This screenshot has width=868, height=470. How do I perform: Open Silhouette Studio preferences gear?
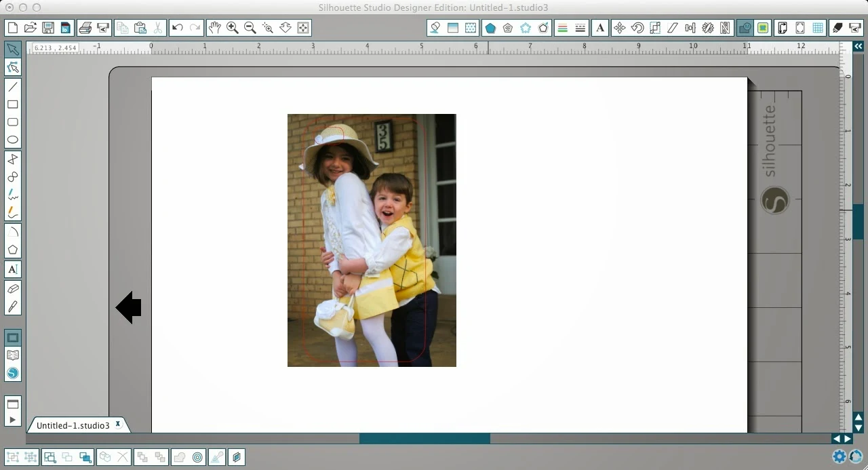pos(839,457)
